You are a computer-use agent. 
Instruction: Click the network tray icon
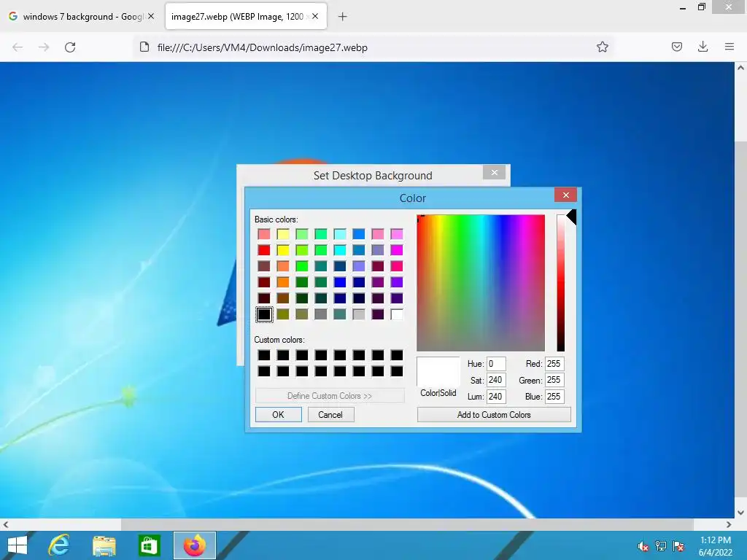[x=661, y=546]
